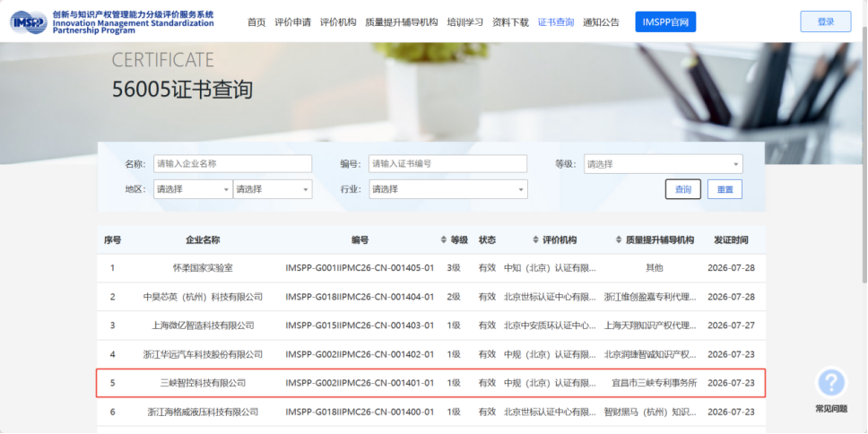Click certificate number ending 001400-01

[x=360, y=412]
